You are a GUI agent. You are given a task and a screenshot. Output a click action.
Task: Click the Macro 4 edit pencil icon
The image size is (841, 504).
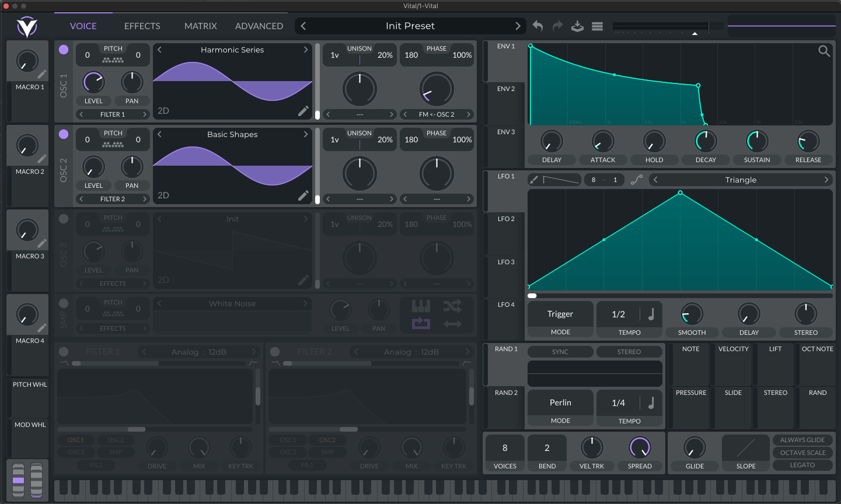click(x=42, y=328)
